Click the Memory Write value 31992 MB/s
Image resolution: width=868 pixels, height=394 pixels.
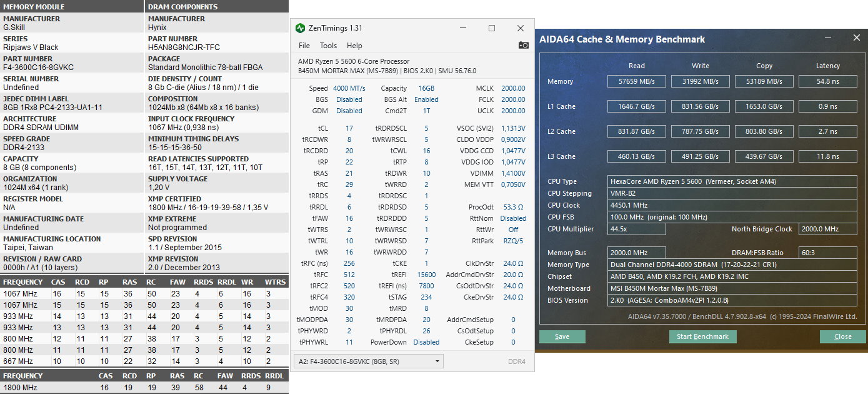pos(701,81)
